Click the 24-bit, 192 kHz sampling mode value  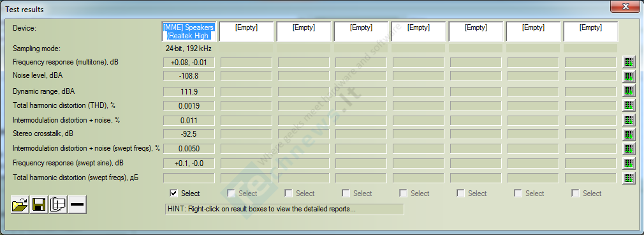click(189, 49)
